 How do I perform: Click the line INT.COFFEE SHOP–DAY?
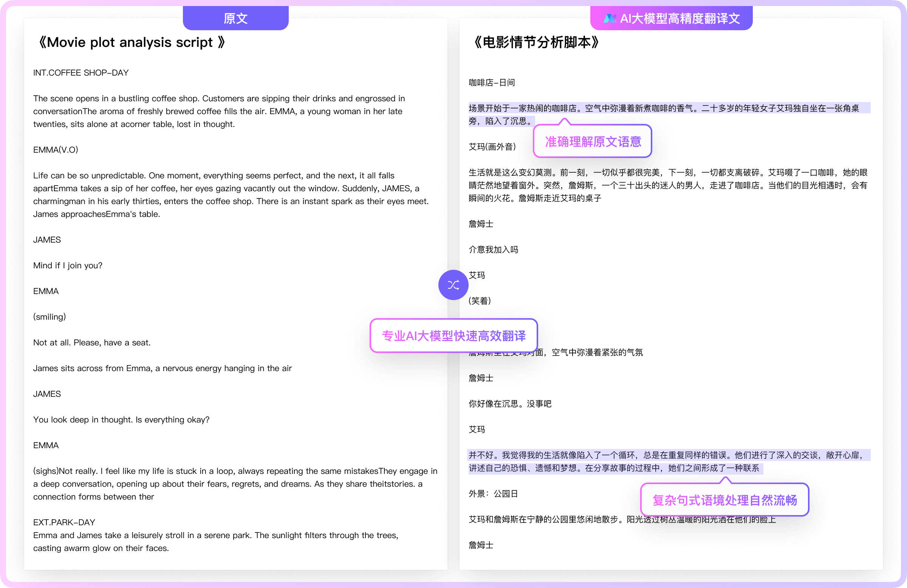pos(81,73)
